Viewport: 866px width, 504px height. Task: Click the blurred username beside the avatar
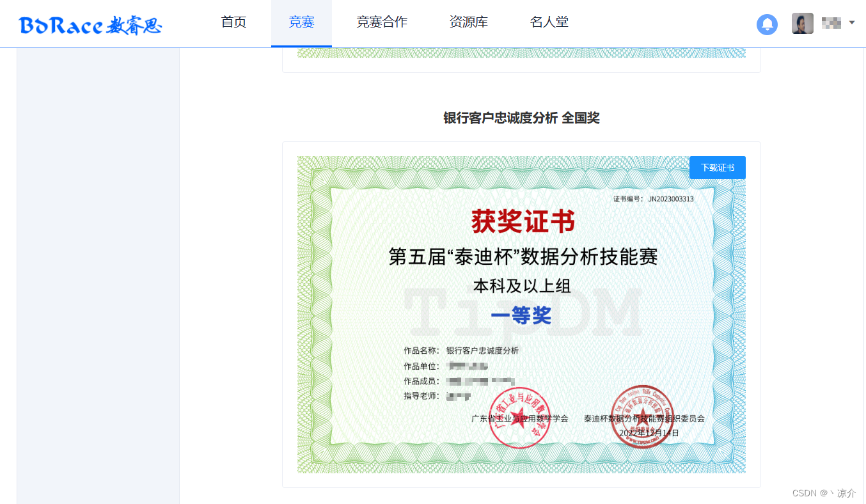831,24
